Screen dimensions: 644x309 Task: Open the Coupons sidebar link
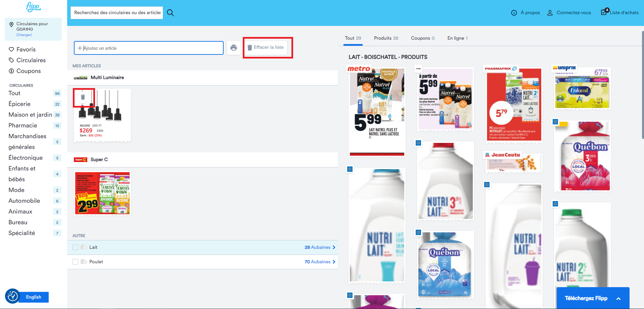coord(29,71)
